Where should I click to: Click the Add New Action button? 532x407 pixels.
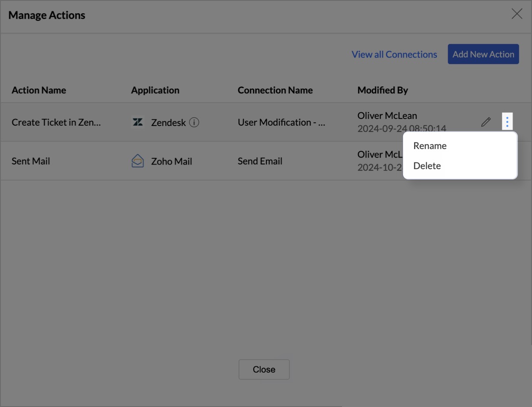(x=483, y=54)
